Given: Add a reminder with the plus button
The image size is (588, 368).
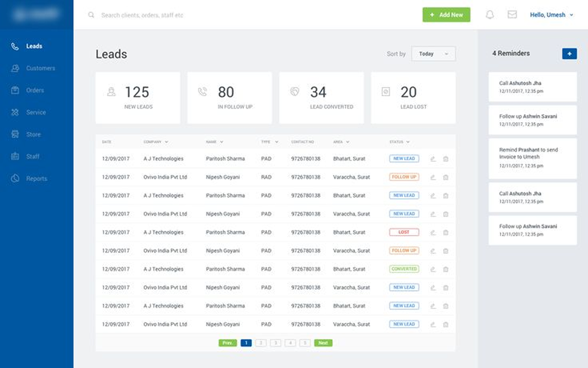Looking at the screenshot, I should pos(569,54).
